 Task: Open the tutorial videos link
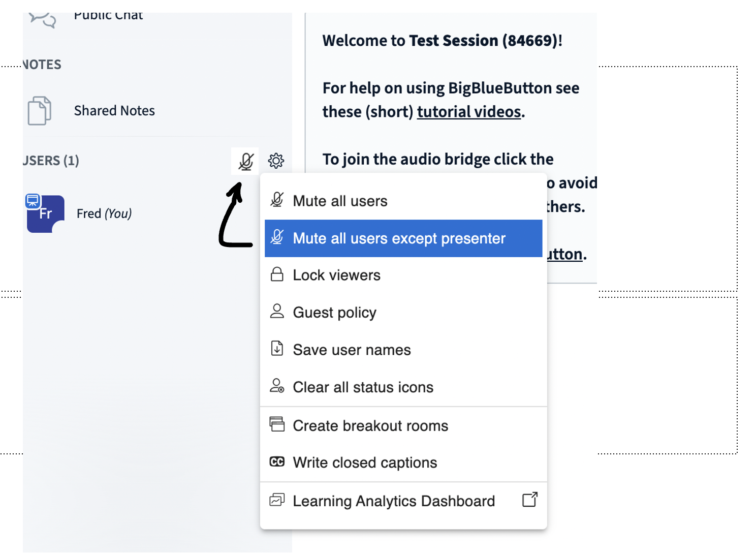[468, 111]
